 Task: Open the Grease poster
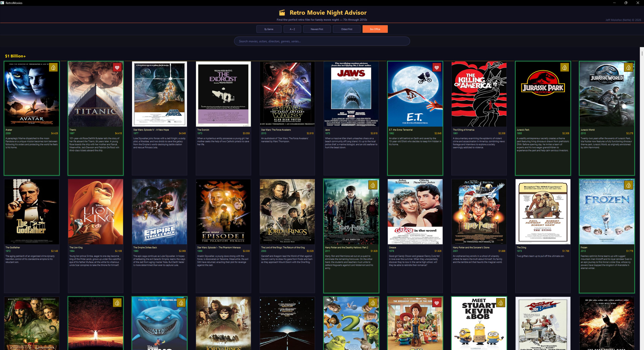point(415,212)
